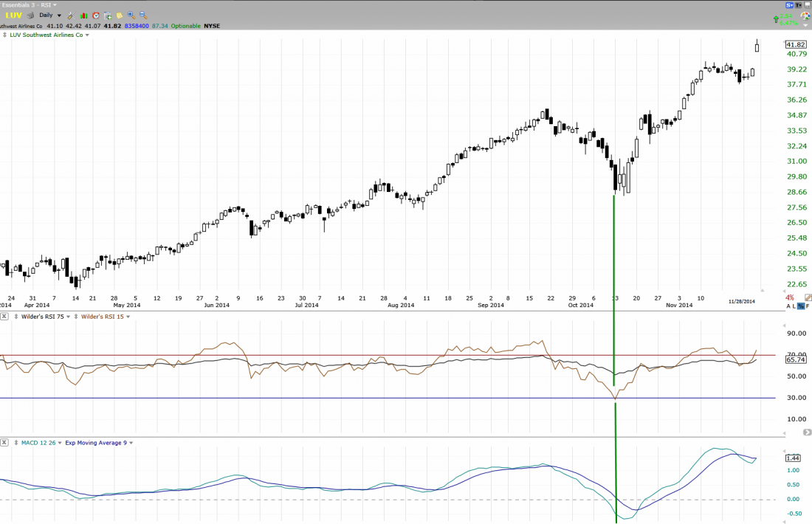Screen dimensions: 812x524
Task: Close the MACD indicator pane
Action: (x=4, y=443)
